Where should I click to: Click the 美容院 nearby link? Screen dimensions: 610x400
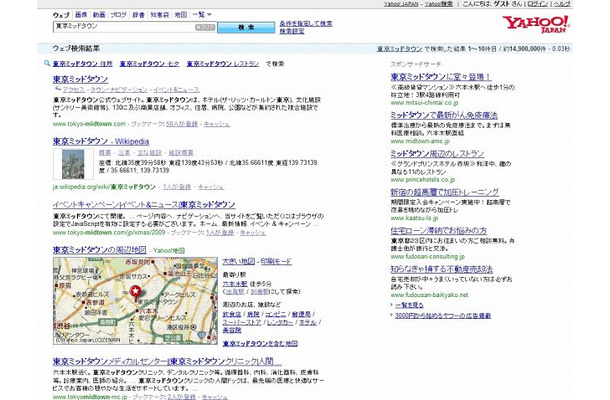tap(232, 330)
